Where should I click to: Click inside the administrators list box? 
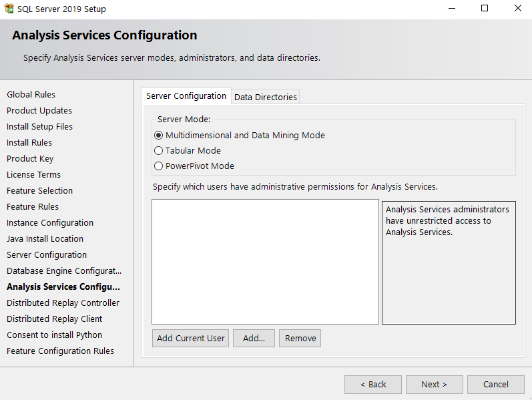click(265, 261)
